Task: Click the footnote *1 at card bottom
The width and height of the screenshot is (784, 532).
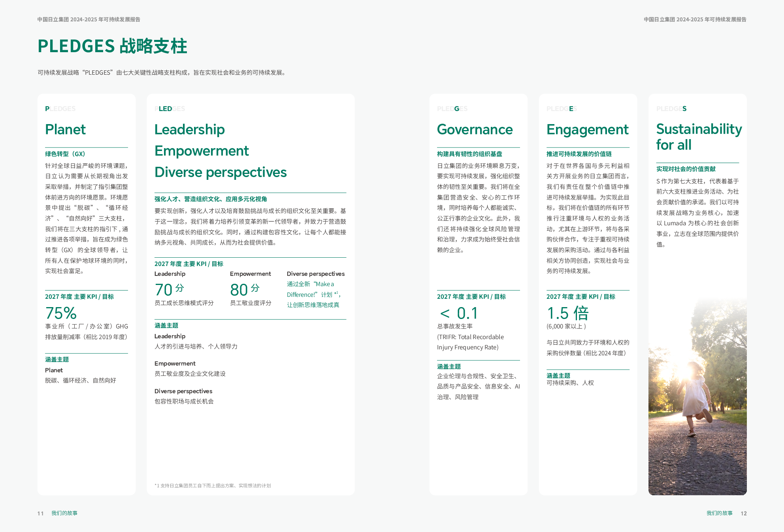Action: tap(213, 486)
